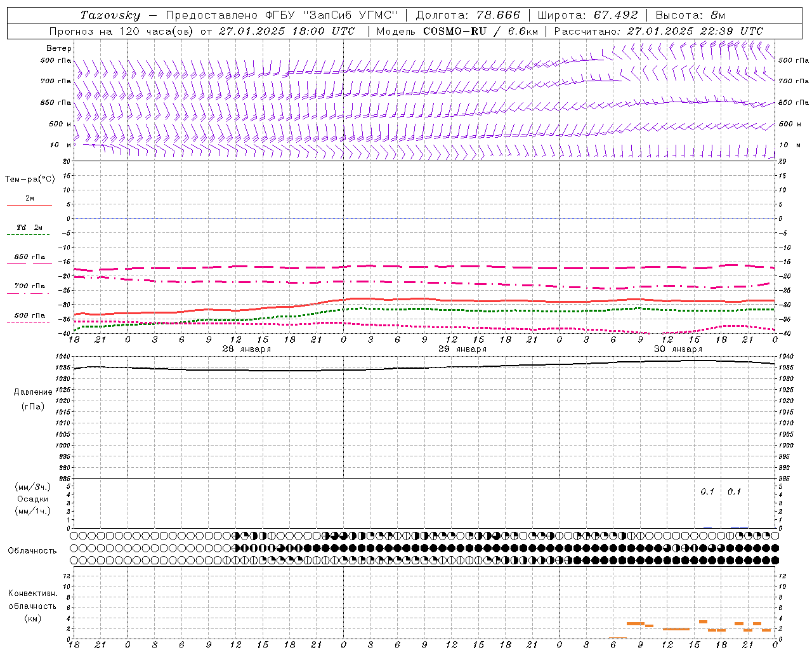The height and width of the screenshot is (650, 812).
Task: Click the "Высота: 8м" elevation field
Action: (690, 15)
